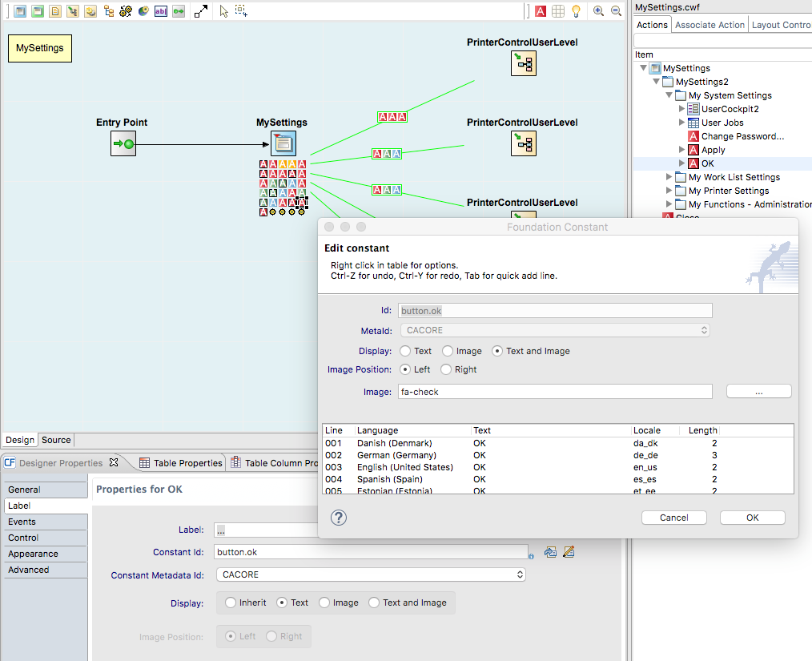812x661 pixels.
Task: Open the Events properties section
Action: click(46, 522)
